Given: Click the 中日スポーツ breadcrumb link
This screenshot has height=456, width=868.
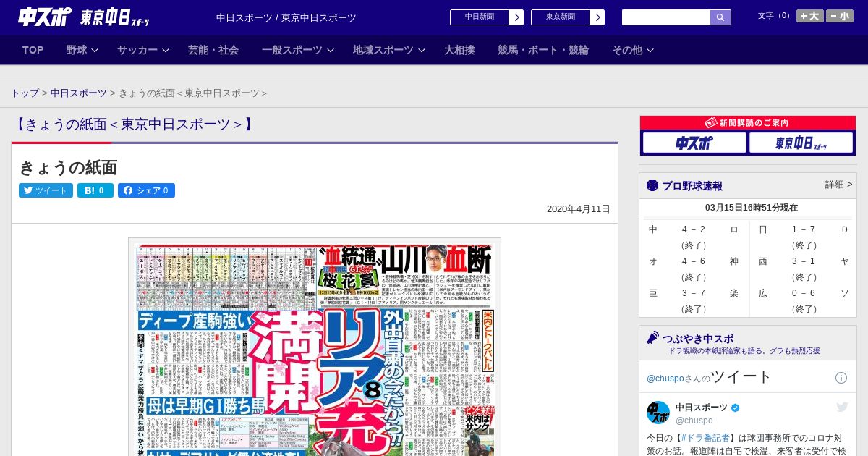Looking at the screenshot, I should coord(79,93).
